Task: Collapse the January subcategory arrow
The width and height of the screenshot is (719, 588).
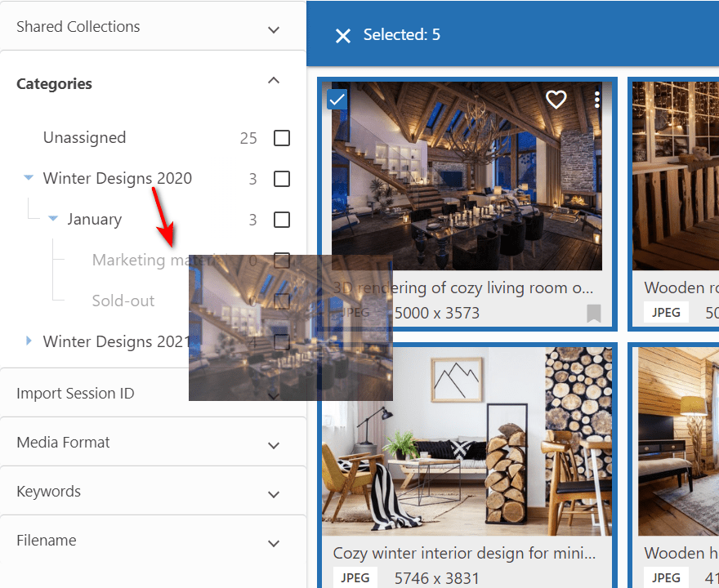Action: click(x=53, y=219)
